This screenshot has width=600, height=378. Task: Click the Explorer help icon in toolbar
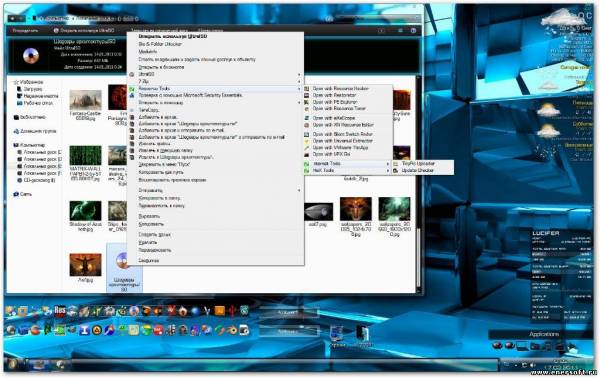coord(413,31)
